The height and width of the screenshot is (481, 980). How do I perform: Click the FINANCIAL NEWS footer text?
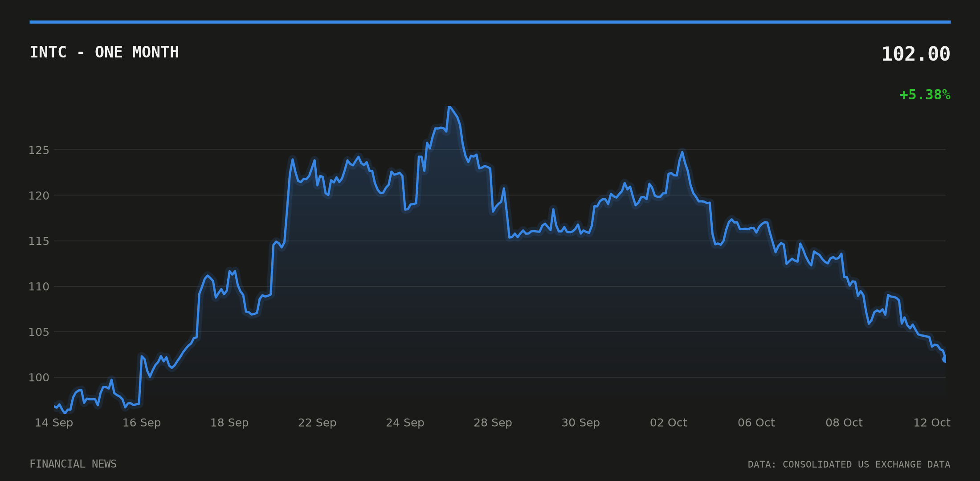click(x=73, y=464)
